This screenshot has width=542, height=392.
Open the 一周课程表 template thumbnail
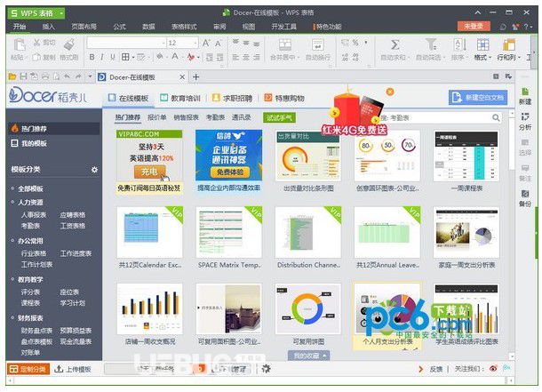point(466,156)
